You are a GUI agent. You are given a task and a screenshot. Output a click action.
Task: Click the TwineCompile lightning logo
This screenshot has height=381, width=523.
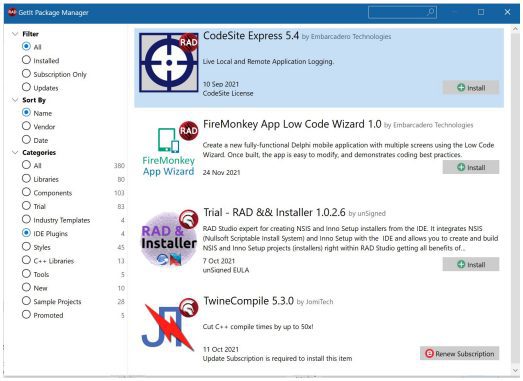[169, 325]
